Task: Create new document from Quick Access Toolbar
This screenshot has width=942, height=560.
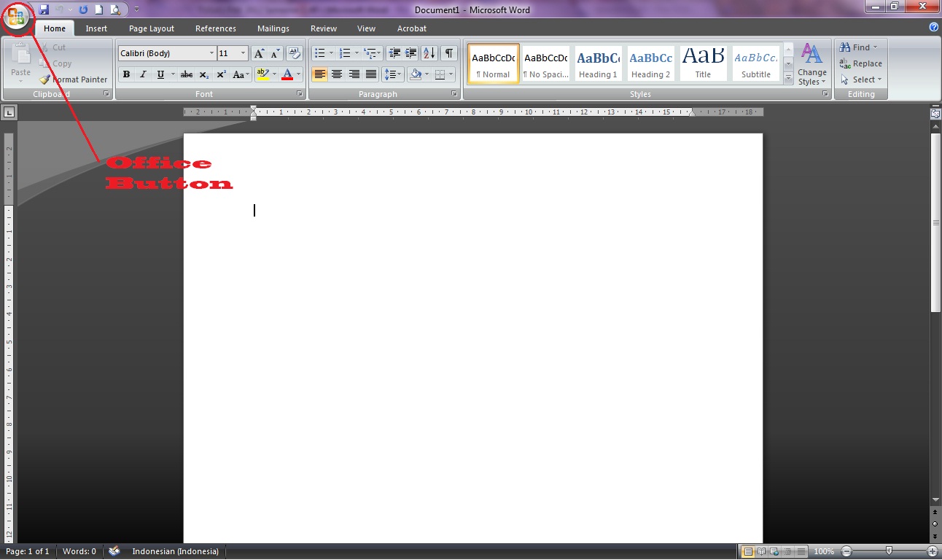Action: point(98,9)
